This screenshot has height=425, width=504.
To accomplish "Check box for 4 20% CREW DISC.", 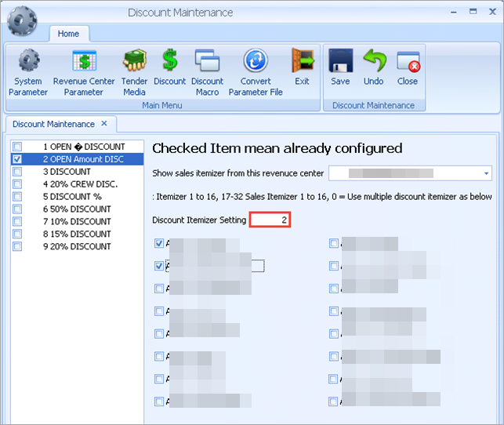I will coord(17,184).
